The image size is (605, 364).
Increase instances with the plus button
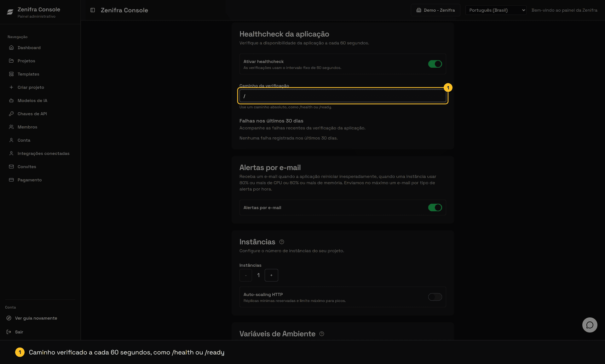271,275
